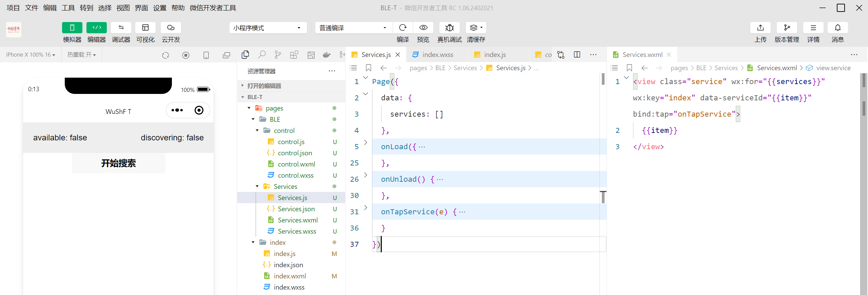Image resolution: width=868 pixels, height=295 pixels.
Task: Toggle the Simulator panel button
Action: click(x=72, y=27)
